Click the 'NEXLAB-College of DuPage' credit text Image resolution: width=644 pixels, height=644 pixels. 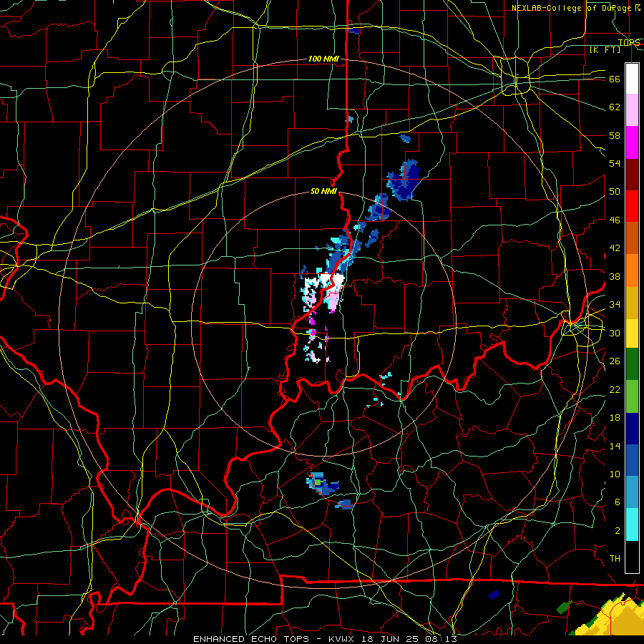coord(571,8)
